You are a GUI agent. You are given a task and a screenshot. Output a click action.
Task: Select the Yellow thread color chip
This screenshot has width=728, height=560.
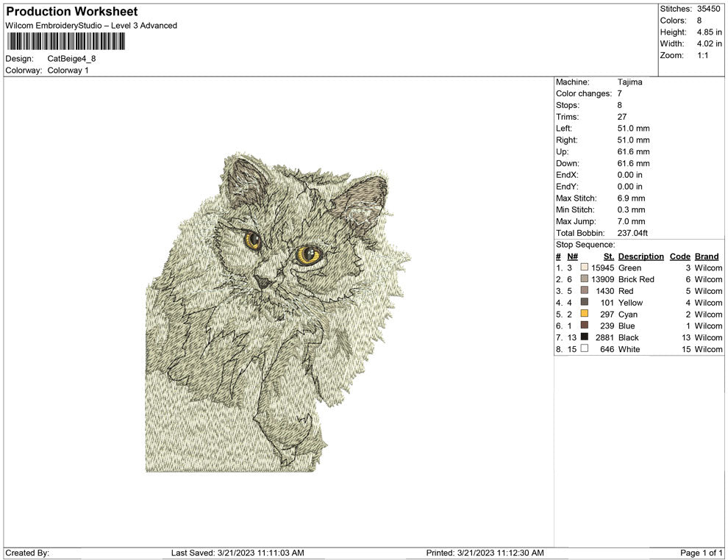583,303
